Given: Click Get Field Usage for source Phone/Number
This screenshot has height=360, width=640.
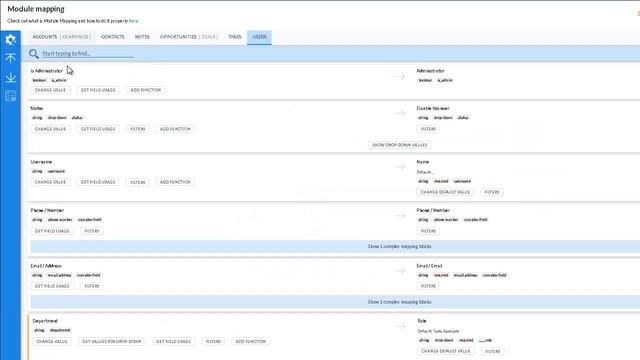Looking at the screenshot, I should point(52,231).
